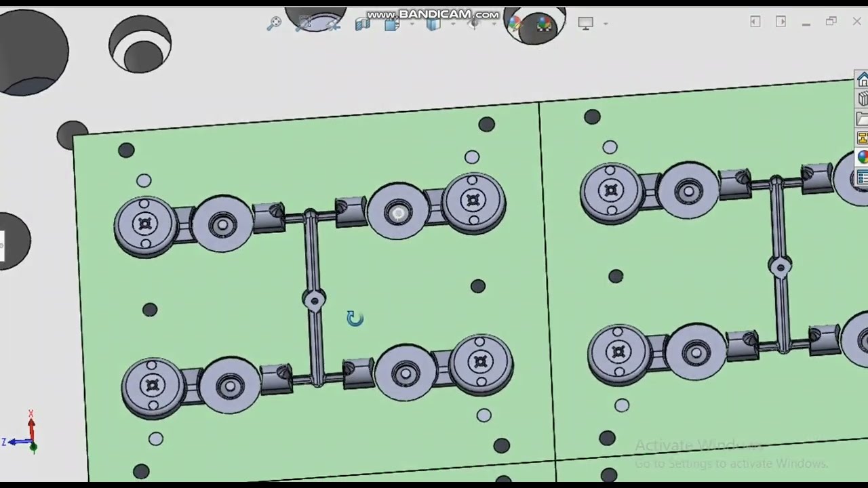This screenshot has height=488, width=868.
Task: Close the document with the X button
Action: pyautogui.click(x=856, y=22)
